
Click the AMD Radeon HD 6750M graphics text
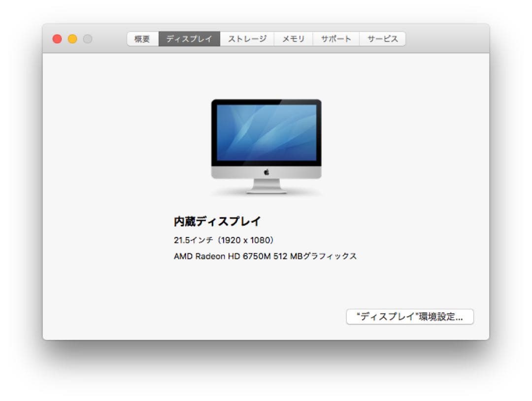point(266,256)
